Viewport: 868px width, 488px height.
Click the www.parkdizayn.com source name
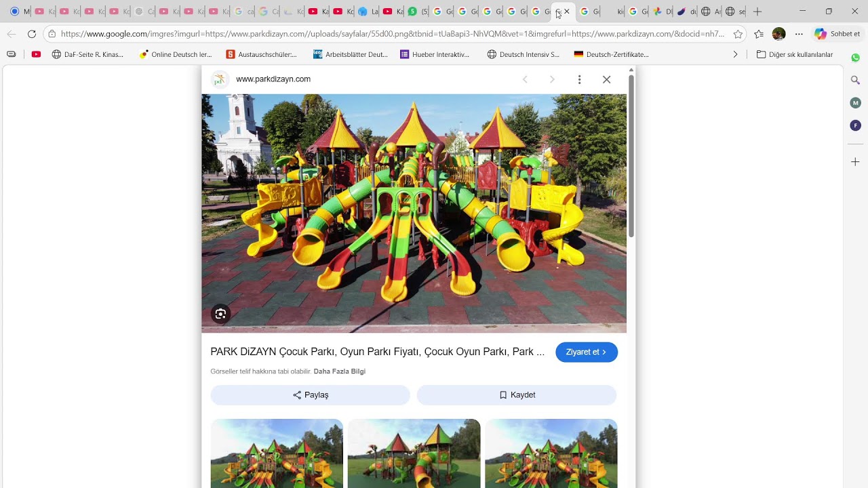click(x=273, y=79)
